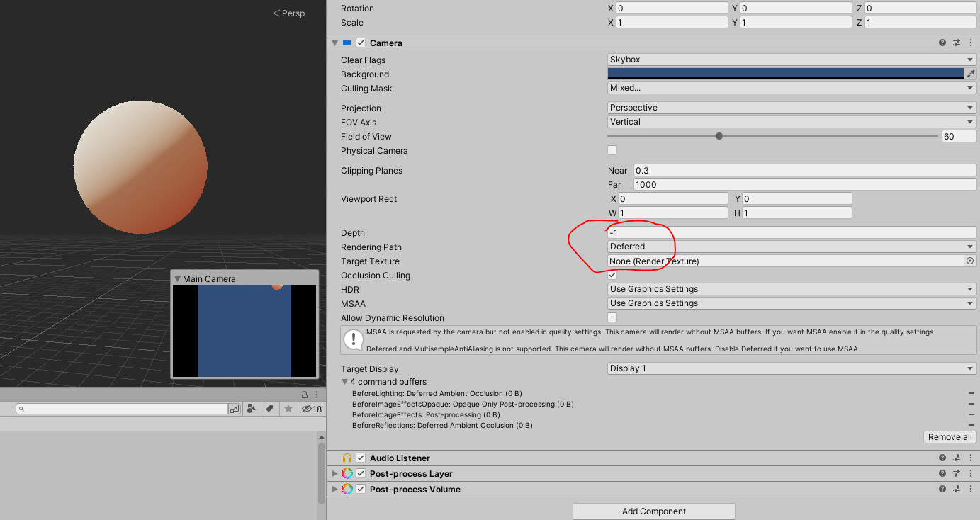Click the search-by-type filter icon
980x520 pixels.
pos(252,409)
